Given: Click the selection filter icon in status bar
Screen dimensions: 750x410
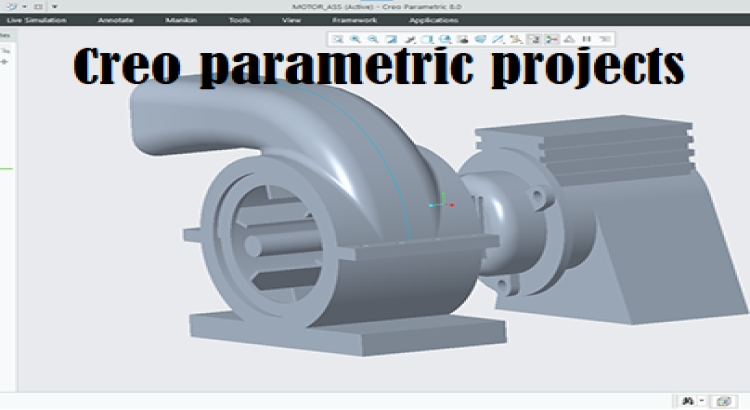Looking at the screenshot, I should click(x=724, y=401).
